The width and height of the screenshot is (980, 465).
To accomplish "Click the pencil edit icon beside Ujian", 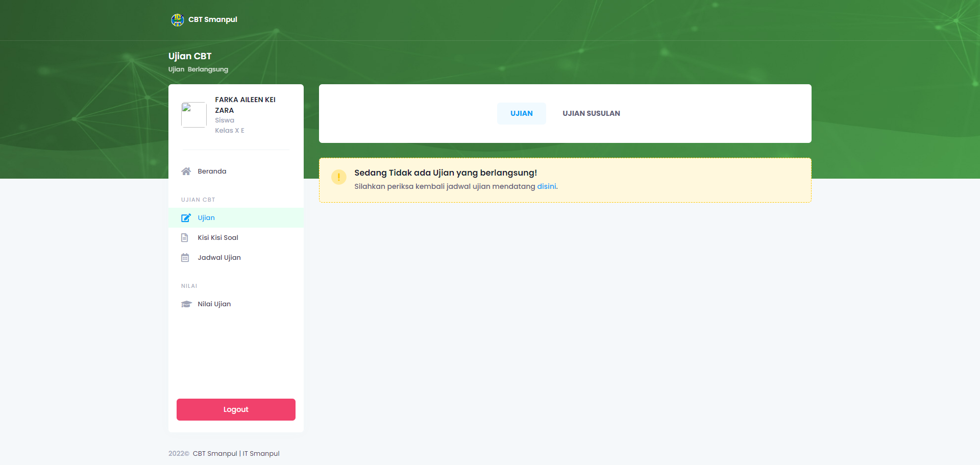I will (x=186, y=218).
